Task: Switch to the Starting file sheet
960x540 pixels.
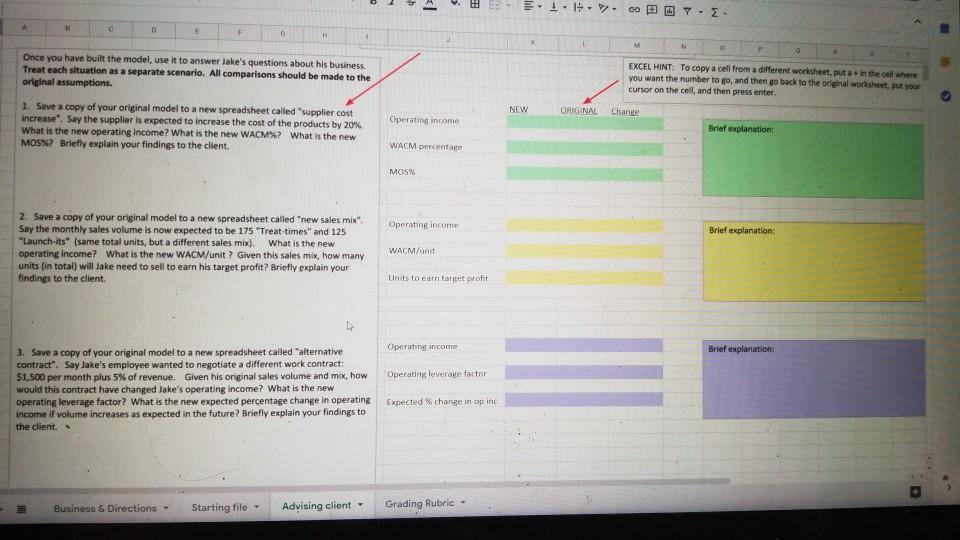Action: click(219, 508)
